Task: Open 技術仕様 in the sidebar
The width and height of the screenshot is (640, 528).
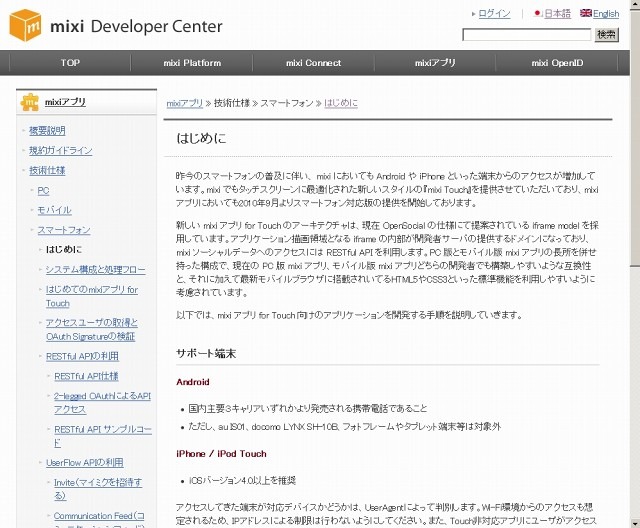Action: point(47,171)
